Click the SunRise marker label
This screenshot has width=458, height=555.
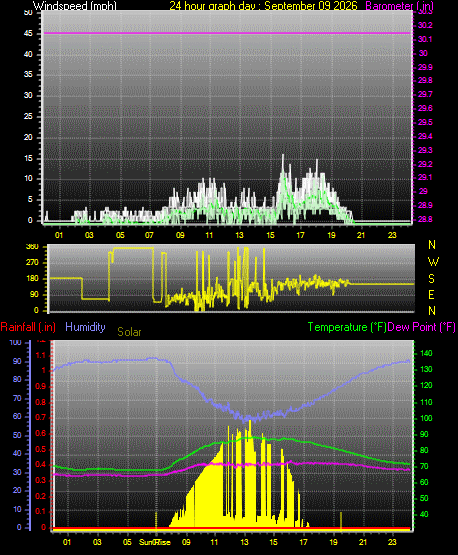[155, 542]
